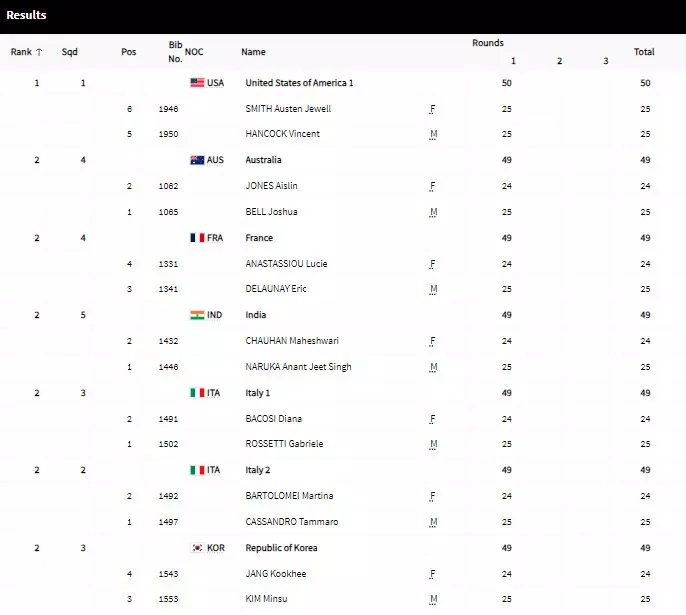Open BACOSI Diana athlete link
The image size is (686, 615).
[273, 419]
